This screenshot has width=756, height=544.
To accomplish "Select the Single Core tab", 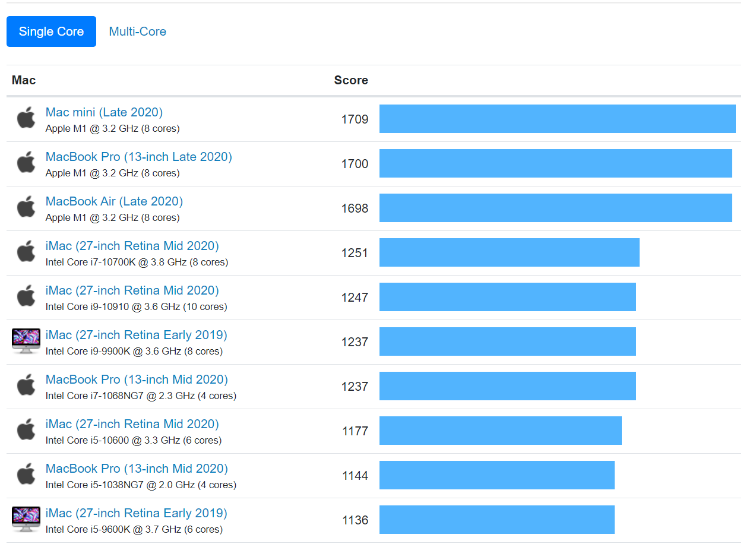I will coord(51,31).
